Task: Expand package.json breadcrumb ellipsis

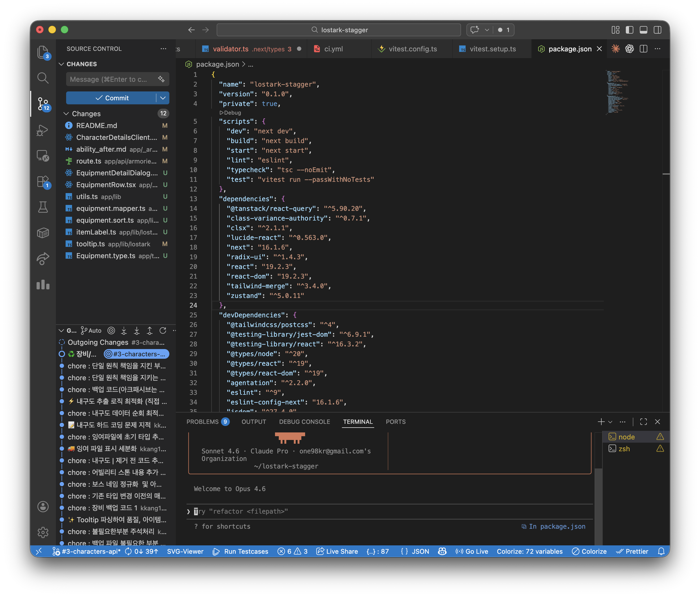Action: [250, 64]
